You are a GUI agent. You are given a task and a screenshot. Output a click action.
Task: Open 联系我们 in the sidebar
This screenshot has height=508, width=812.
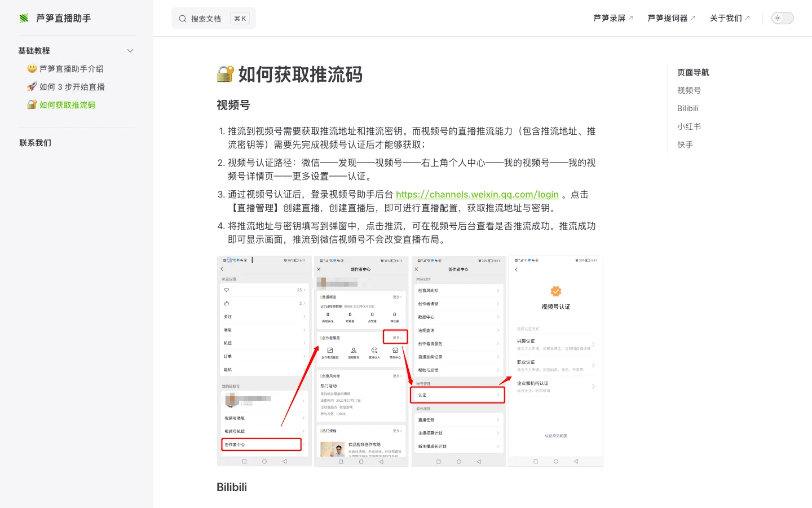pos(35,143)
